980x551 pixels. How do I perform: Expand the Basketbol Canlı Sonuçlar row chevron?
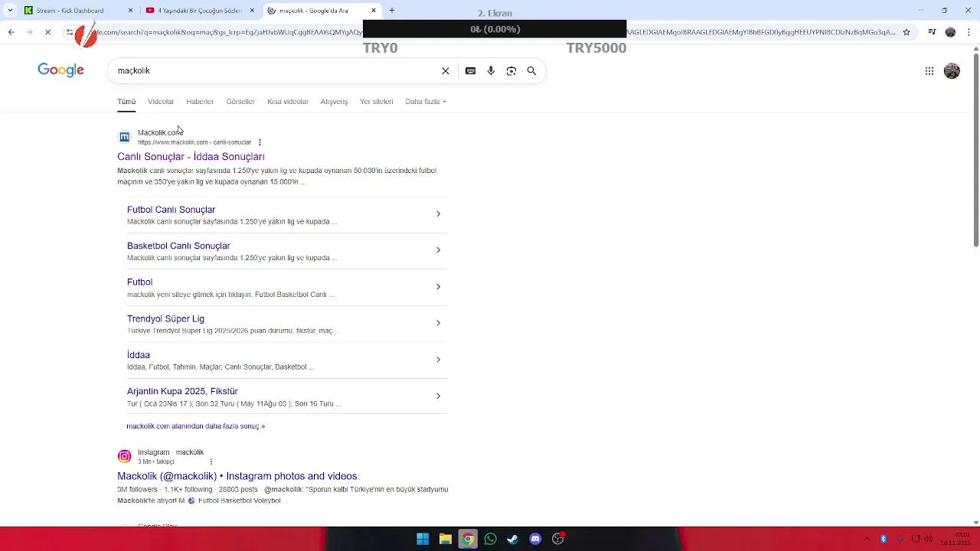click(438, 250)
